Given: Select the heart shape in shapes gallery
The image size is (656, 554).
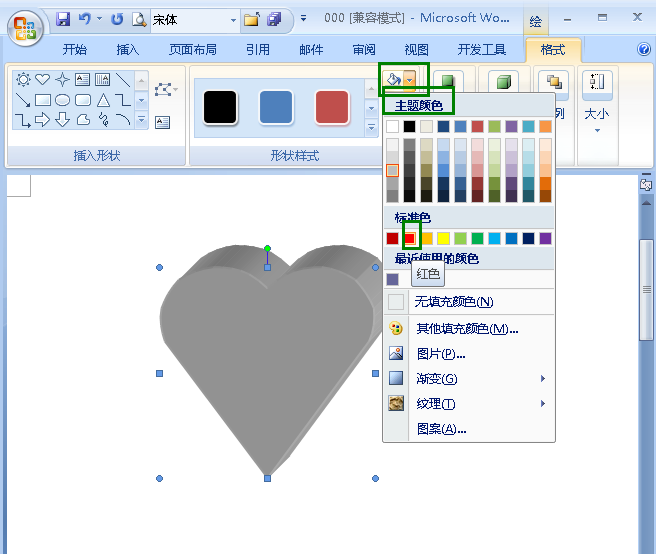Looking at the screenshot, I should (x=42, y=79).
